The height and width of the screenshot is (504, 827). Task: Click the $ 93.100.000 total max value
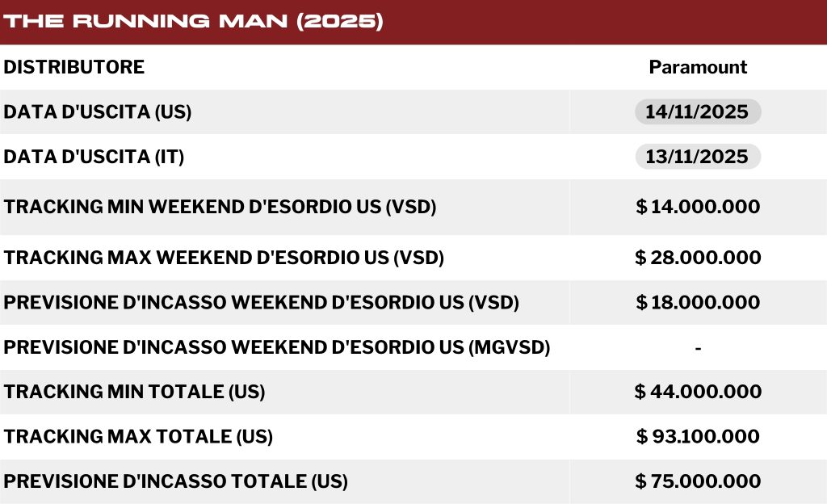coord(698,437)
